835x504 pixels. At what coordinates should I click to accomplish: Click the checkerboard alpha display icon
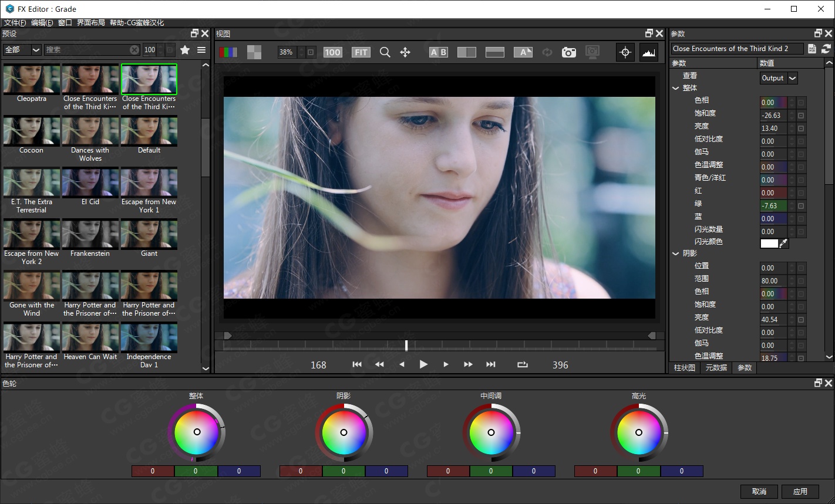click(x=254, y=52)
